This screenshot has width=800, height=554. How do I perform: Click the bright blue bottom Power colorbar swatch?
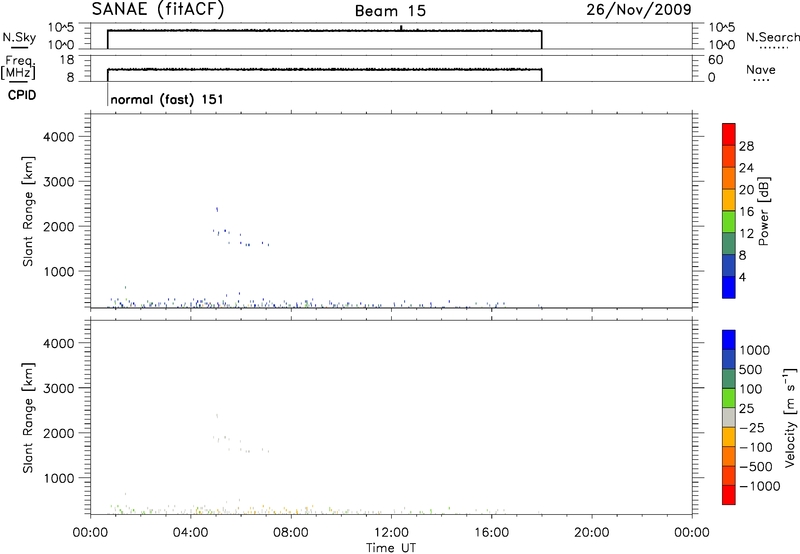coord(729,287)
